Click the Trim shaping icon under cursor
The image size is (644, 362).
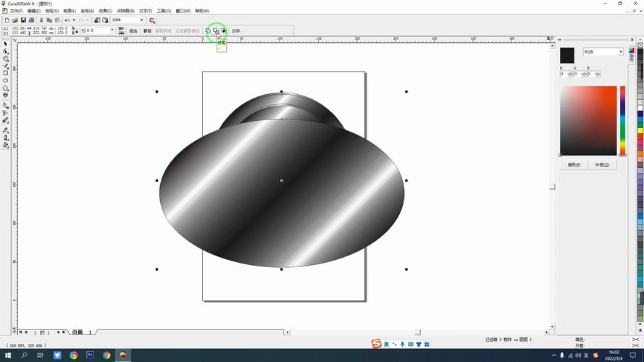click(x=216, y=31)
